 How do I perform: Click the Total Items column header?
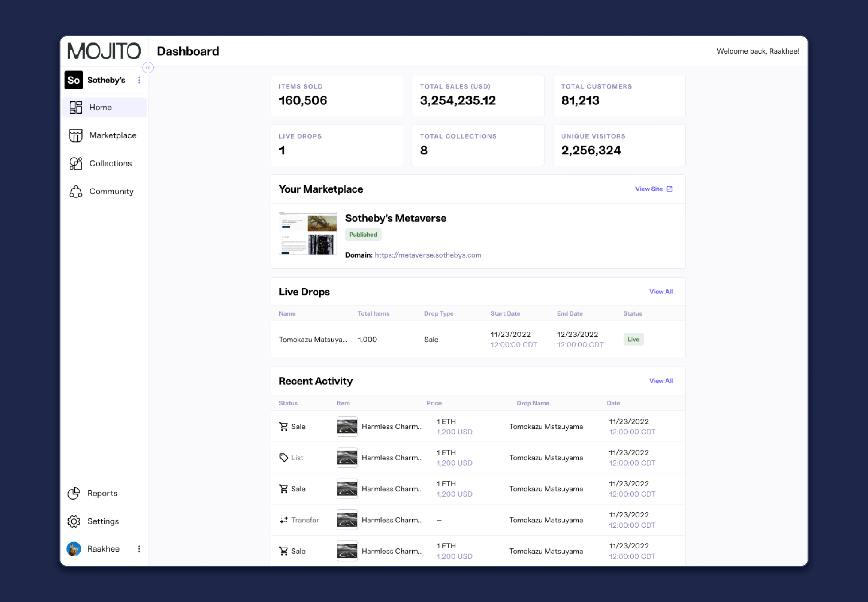pyautogui.click(x=373, y=313)
